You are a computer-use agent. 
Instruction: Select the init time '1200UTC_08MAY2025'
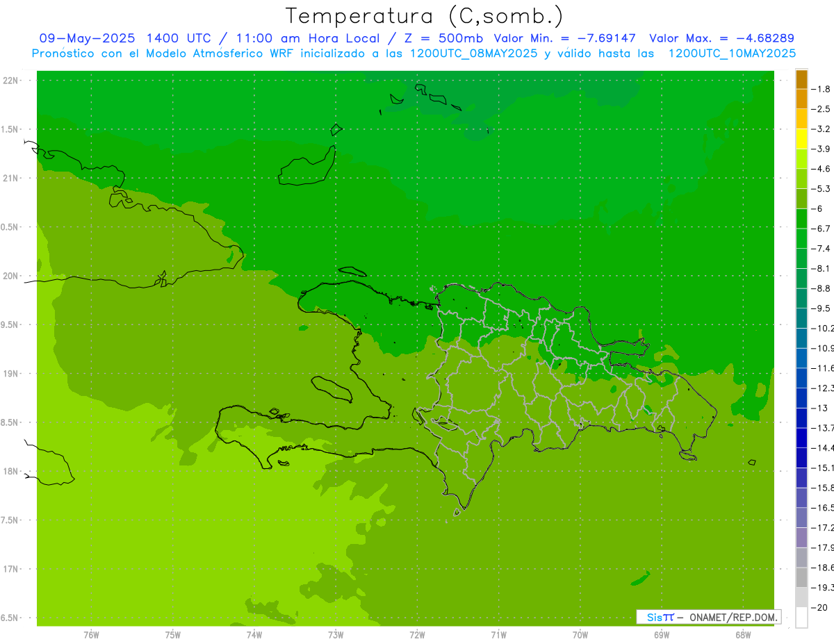pos(473,53)
